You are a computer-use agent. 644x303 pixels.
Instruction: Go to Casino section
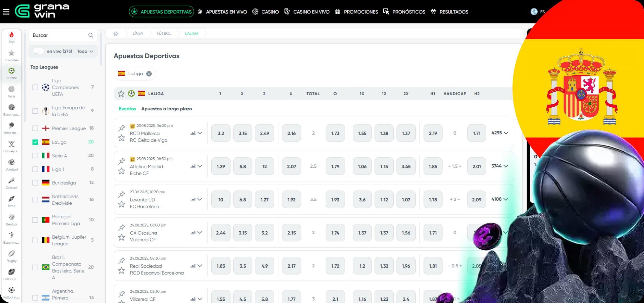[x=266, y=12]
